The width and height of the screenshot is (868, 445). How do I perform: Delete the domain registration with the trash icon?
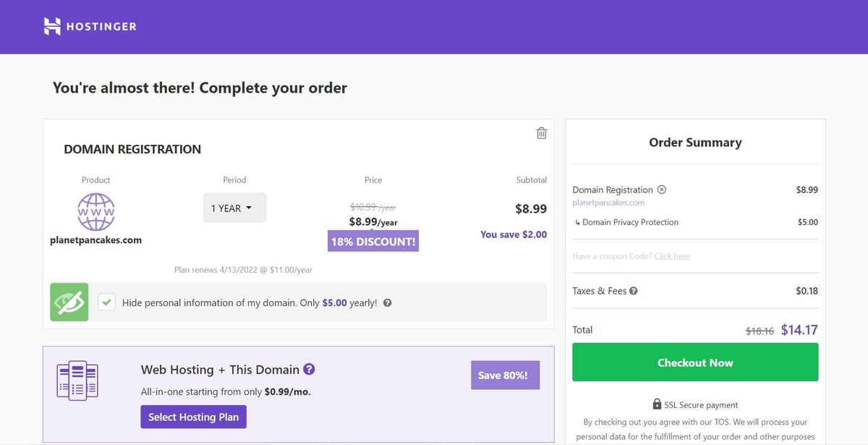(540, 132)
